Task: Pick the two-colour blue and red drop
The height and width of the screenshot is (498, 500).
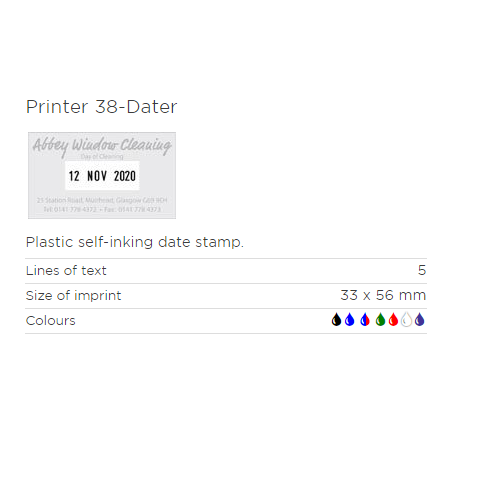Action: 365,319
